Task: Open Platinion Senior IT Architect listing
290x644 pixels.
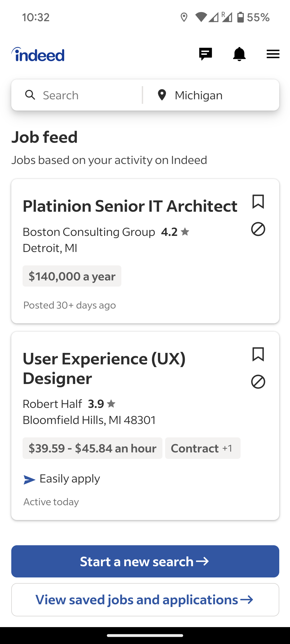Action: (x=130, y=206)
